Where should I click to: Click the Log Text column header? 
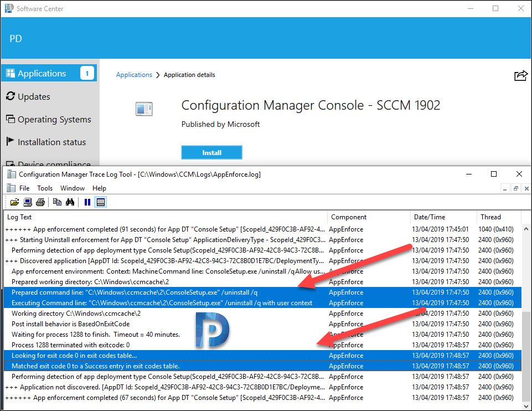[x=166, y=217]
